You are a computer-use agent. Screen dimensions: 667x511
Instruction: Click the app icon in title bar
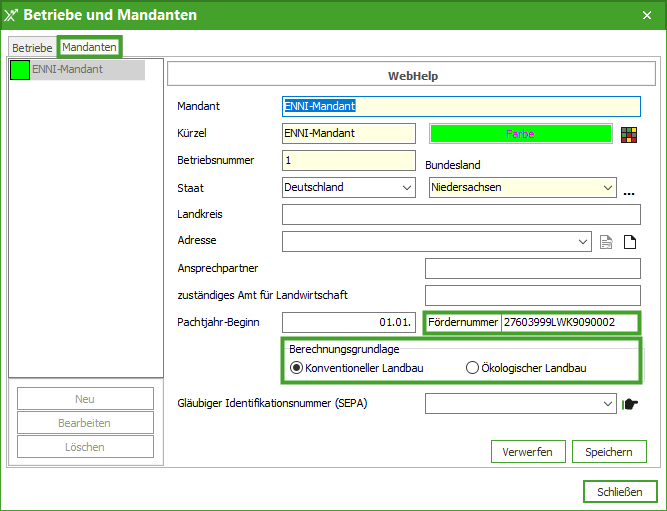click(12, 15)
